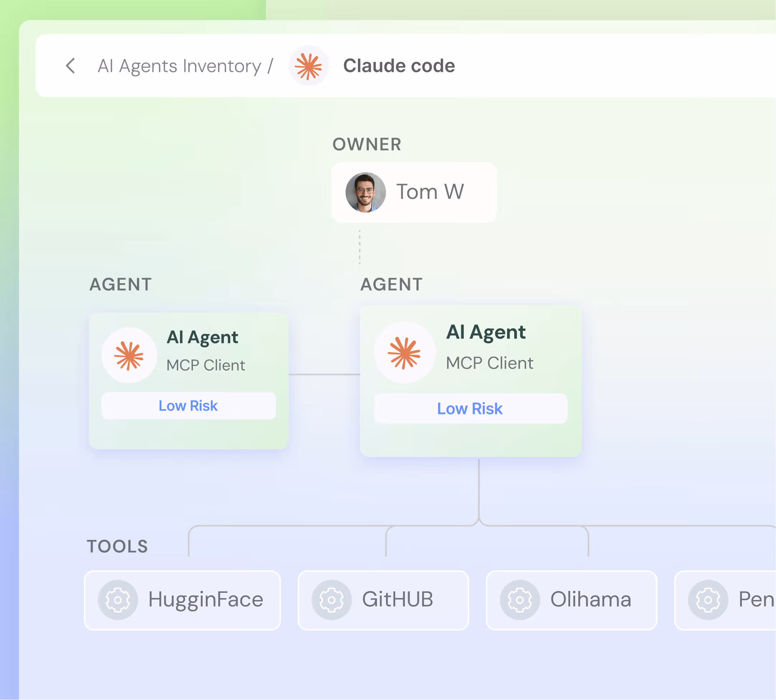Image resolution: width=776 pixels, height=700 pixels.
Task: Click the left agent's starburst icon
Action: (129, 356)
